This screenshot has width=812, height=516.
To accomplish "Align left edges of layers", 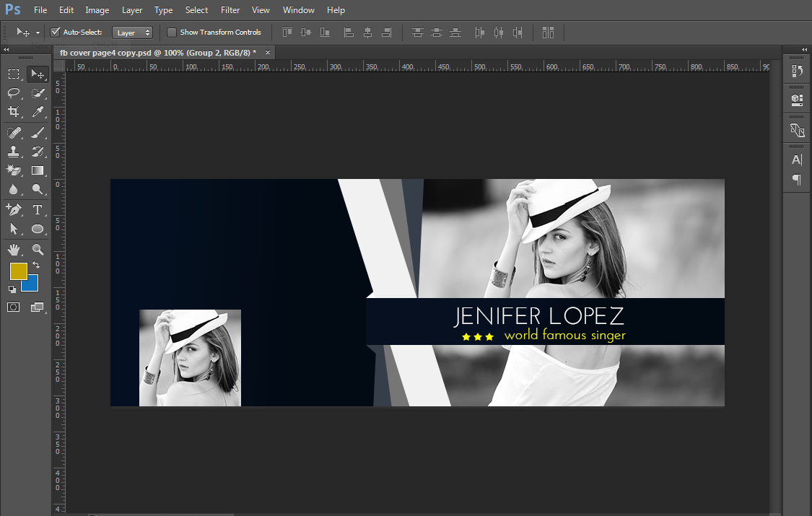I will [x=349, y=32].
